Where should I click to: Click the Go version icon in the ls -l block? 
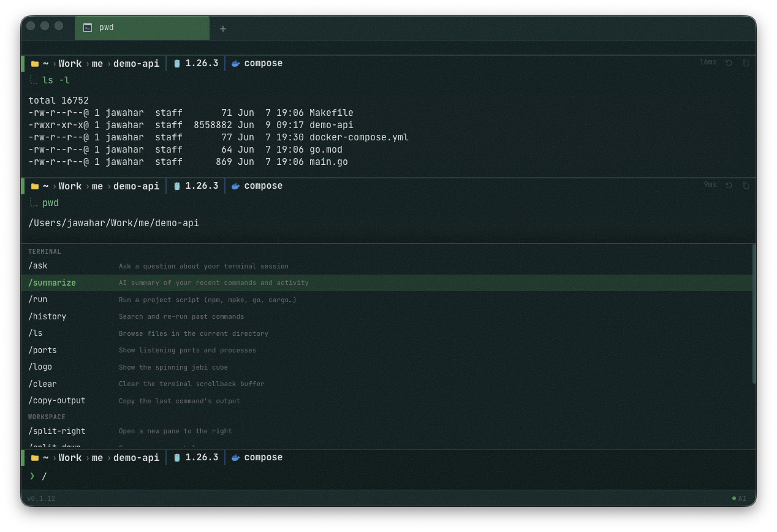click(177, 63)
